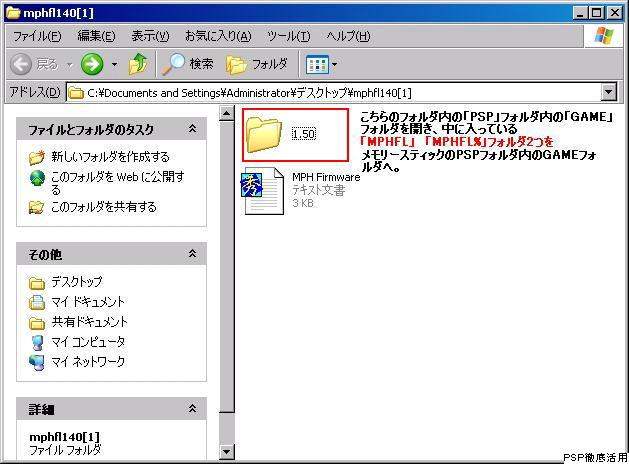Click the My Network (マイ ネットワーク) icon
Viewport: 629px width, 464px height.
click(x=37, y=363)
